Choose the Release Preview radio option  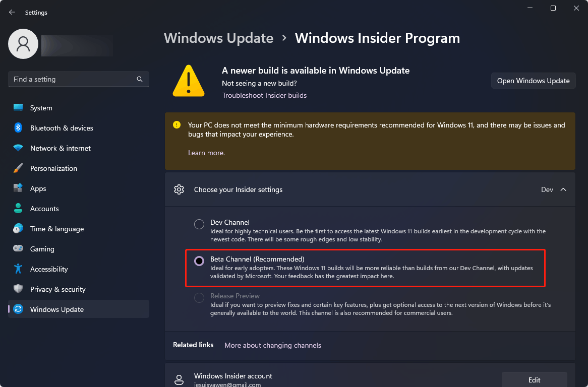point(199,298)
